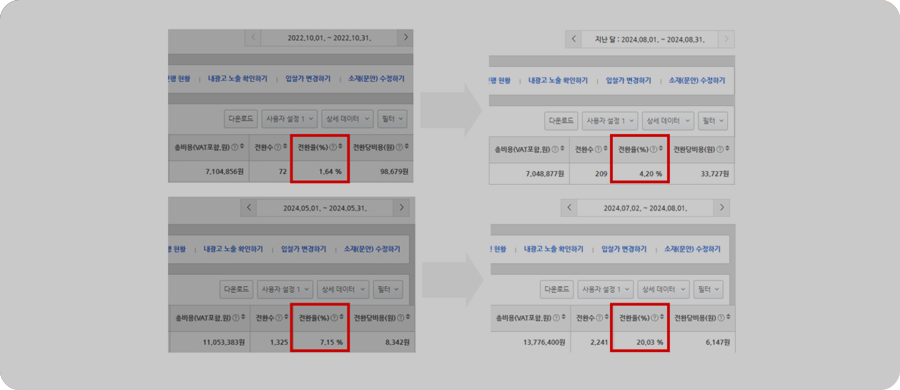Open 소재(문안) 수정하기 link in 2024.07.02 panel

click(692, 249)
